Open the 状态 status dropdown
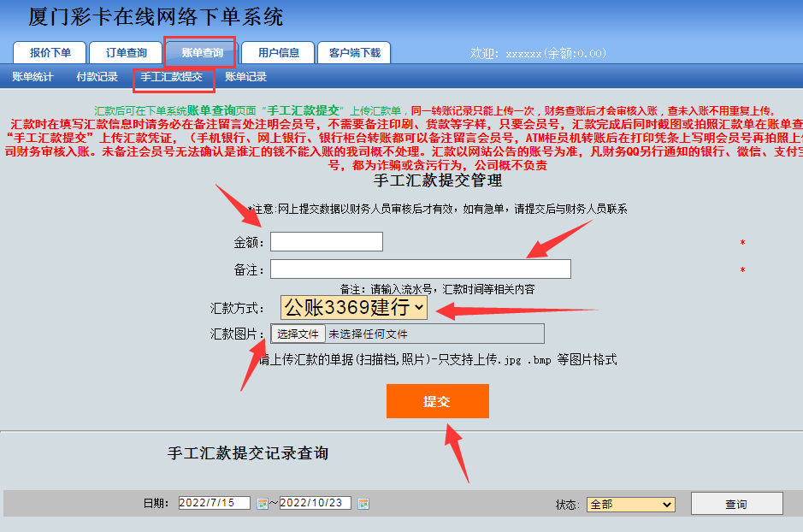803x532 pixels. pos(631,505)
